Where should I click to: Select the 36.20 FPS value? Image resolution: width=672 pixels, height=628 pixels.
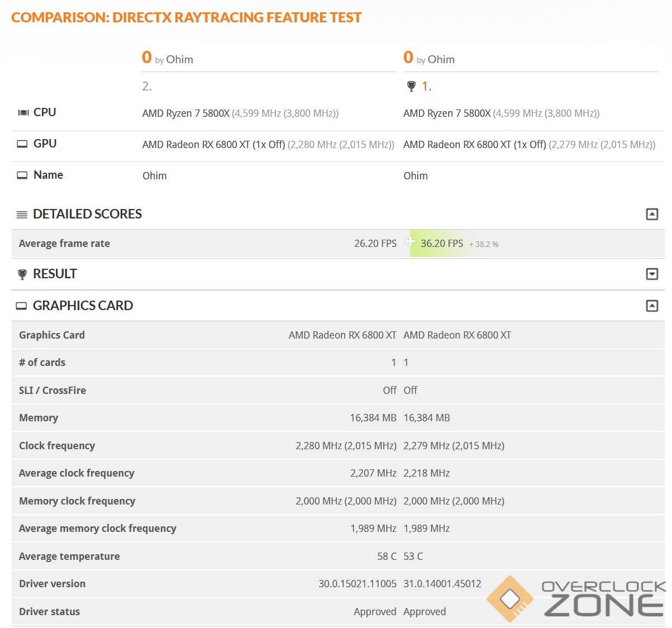(x=442, y=244)
